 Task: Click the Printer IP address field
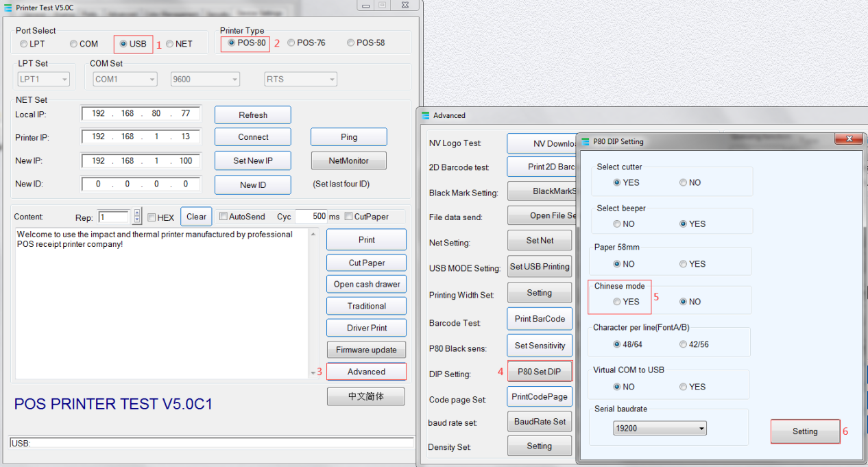pos(141,136)
